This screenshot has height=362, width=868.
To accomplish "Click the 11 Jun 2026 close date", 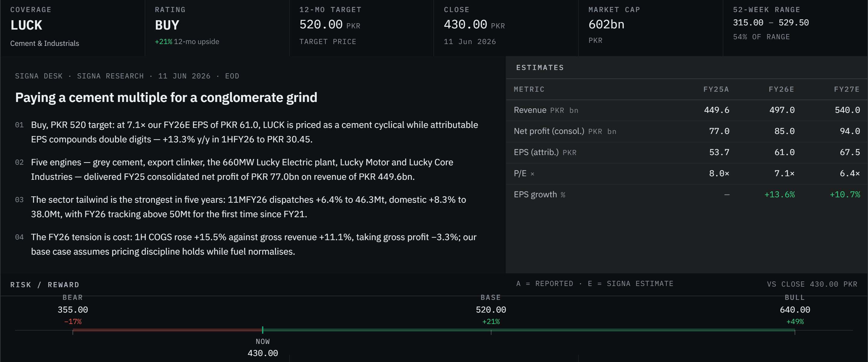I will tap(470, 42).
